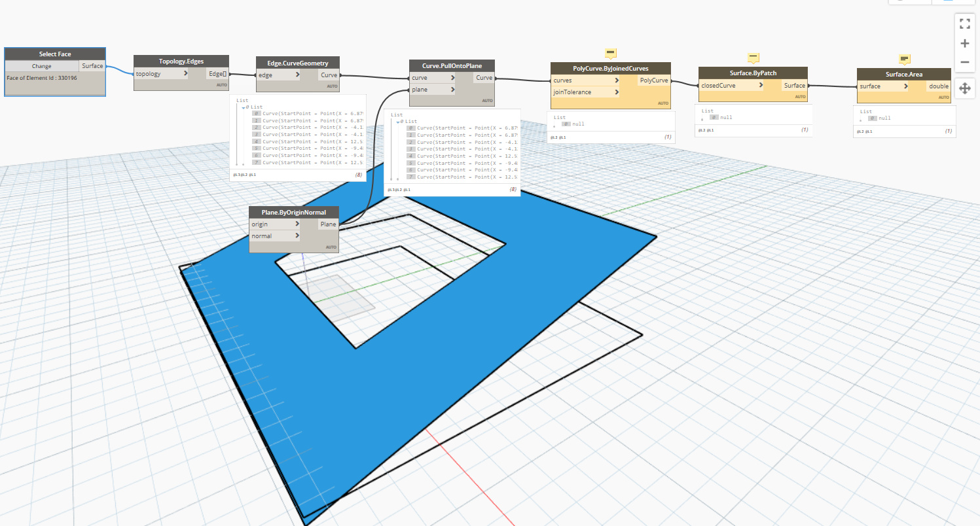Click row 0 in the Edge.CurveGeometry preview list

pos(308,114)
